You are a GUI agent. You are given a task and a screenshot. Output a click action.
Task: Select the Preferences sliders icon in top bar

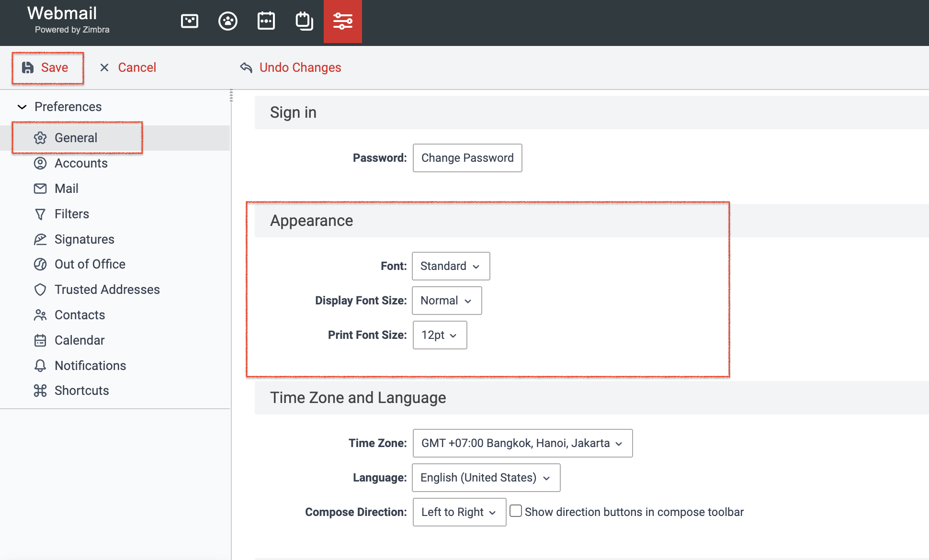coord(343,21)
